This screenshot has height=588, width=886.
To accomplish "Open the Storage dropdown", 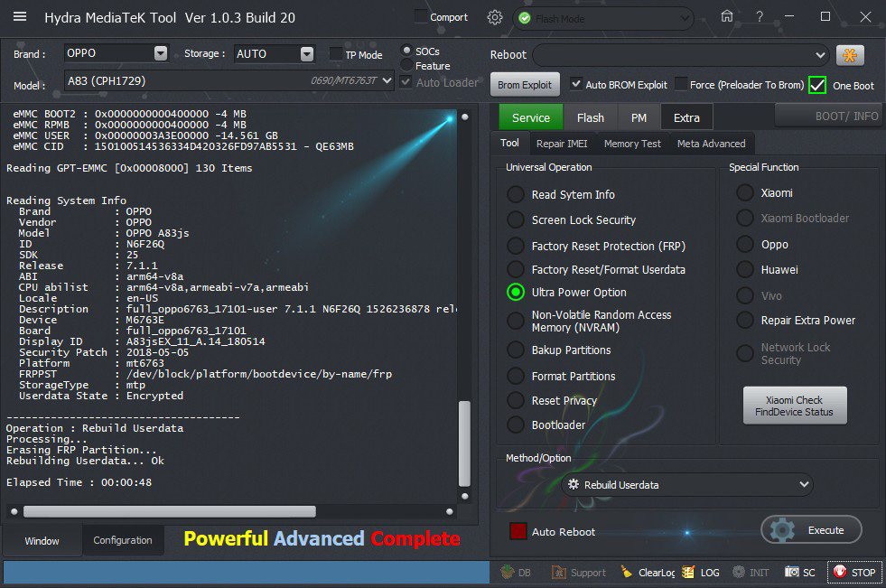I will pos(307,53).
